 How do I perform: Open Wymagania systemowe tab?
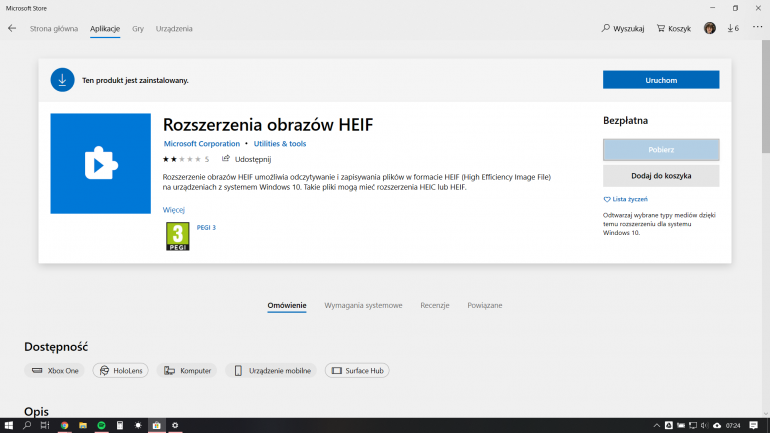click(x=363, y=305)
